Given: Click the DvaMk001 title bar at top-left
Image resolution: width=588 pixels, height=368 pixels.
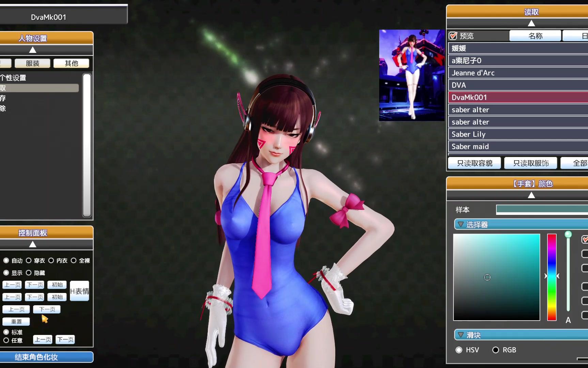Looking at the screenshot, I should pos(63,14).
